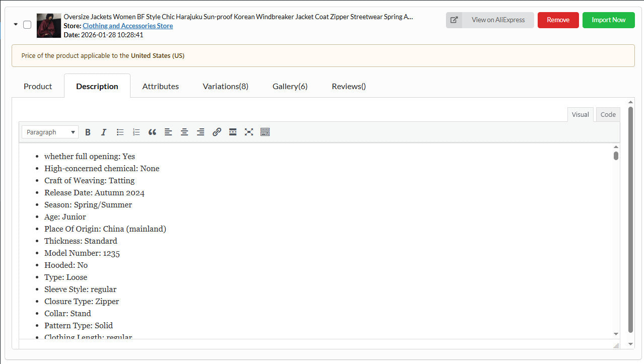Insert or edit a link

[217, 132]
